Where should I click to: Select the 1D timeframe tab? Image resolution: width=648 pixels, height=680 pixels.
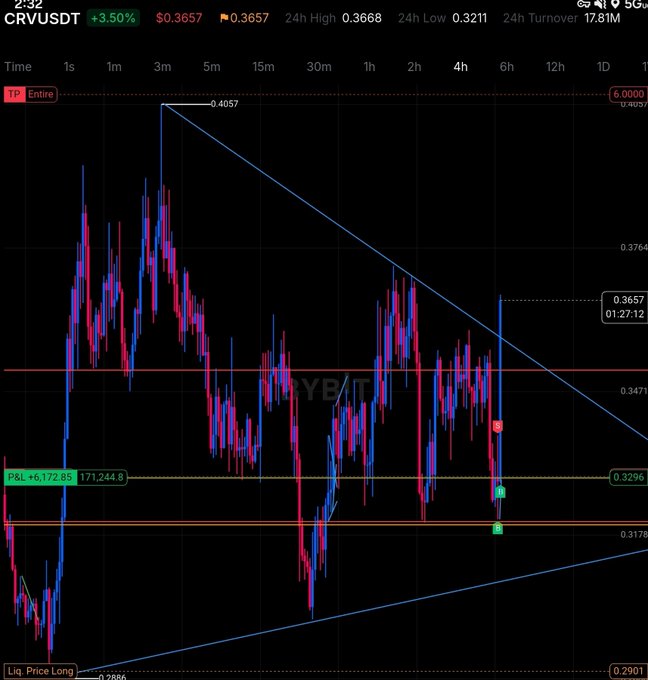coord(603,67)
